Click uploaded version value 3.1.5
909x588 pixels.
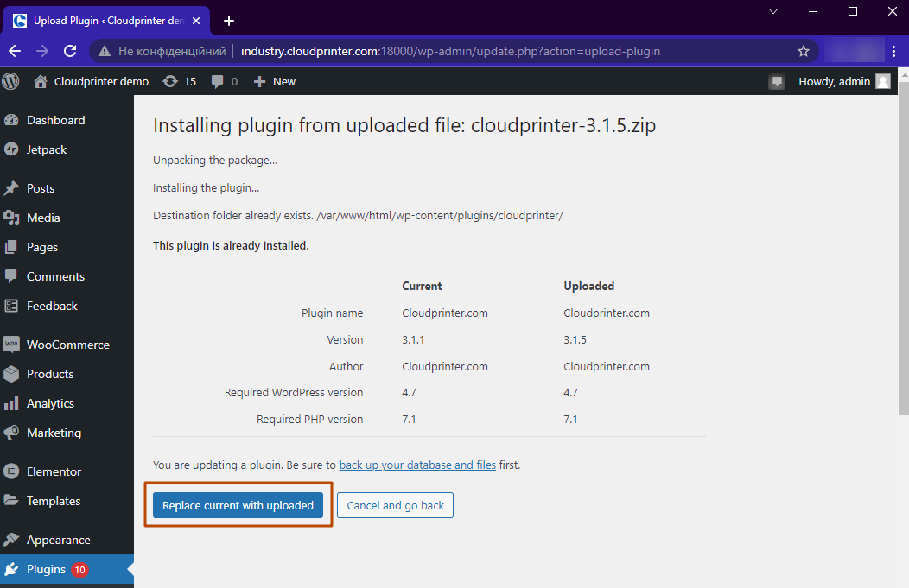[x=575, y=339]
